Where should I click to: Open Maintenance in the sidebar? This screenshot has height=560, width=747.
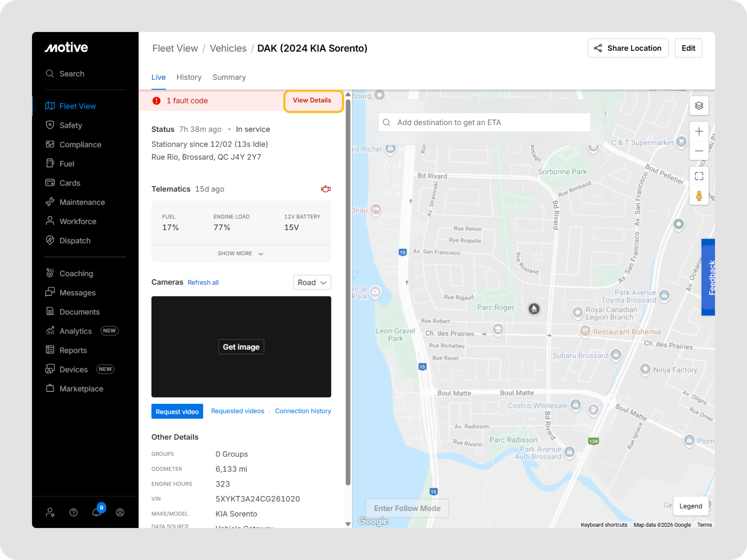[82, 202]
